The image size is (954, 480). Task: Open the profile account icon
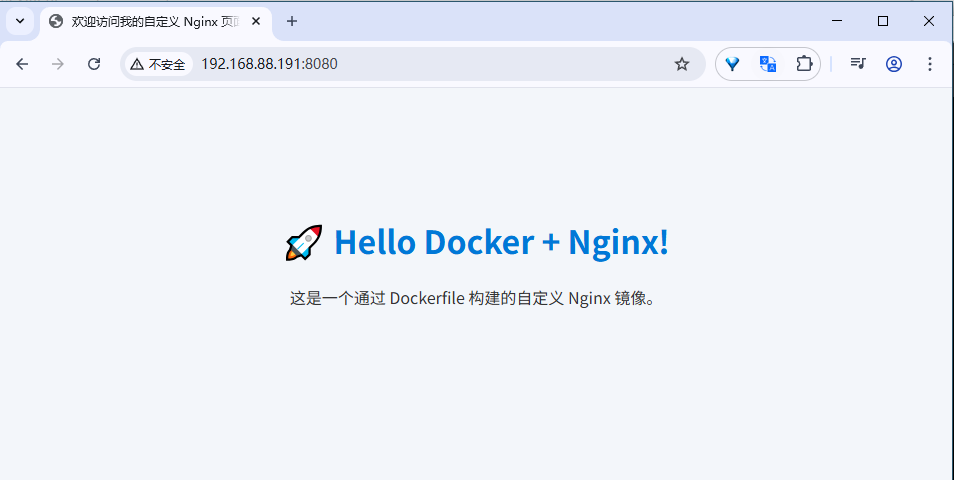coord(894,64)
